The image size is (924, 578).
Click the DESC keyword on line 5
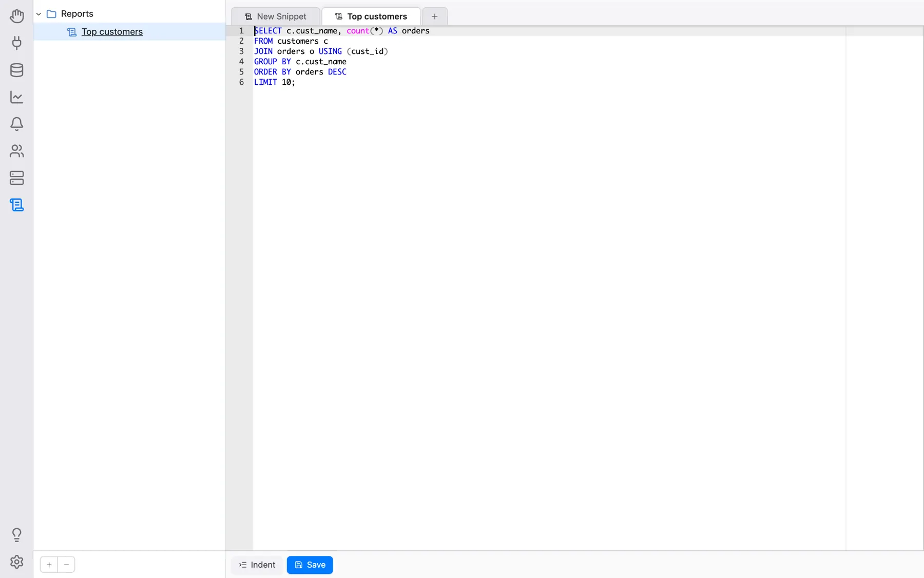[x=337, y=72]
